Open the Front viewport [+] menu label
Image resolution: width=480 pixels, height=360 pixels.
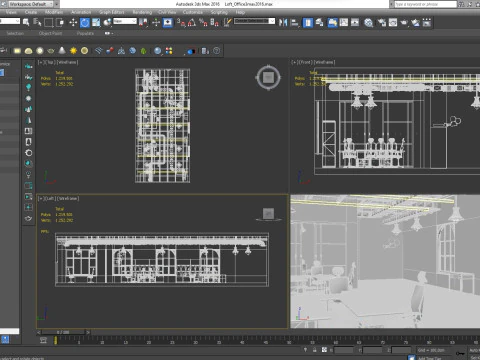(x=294, y=62)
